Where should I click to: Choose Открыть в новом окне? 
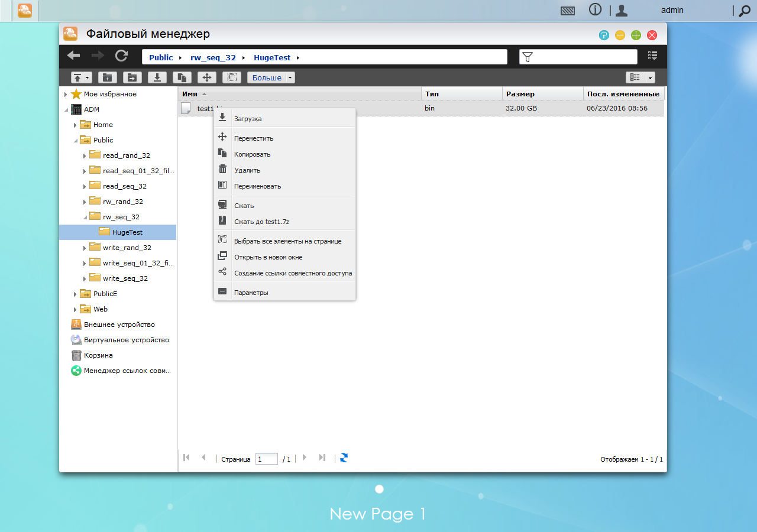tap(284, 257)
